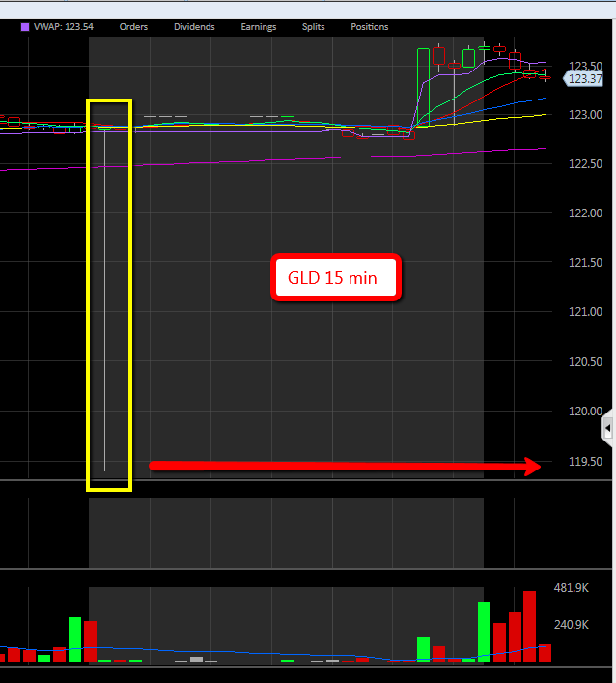This screenshot has height=683, width=616.
Task: Select the GLD 15 min annotation label
Action: (335, 279)
